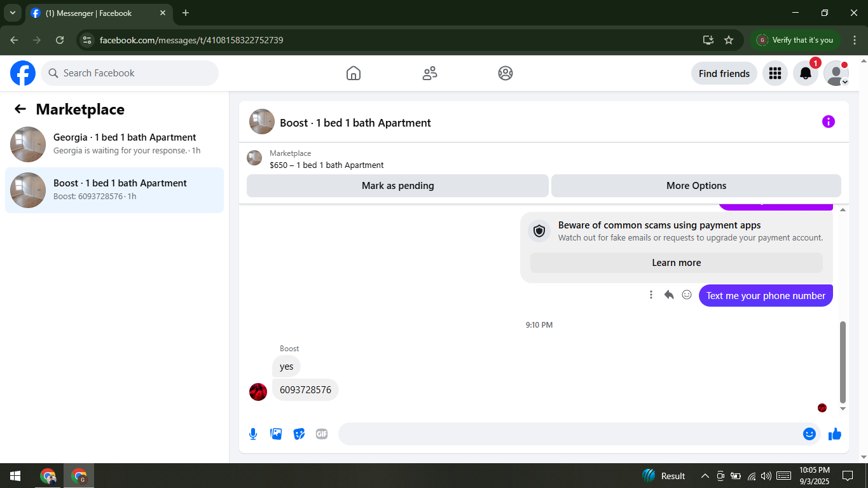This screenshot has height=488, width=868.
Task: React to message with emoji icon
Action: [687, 295]
